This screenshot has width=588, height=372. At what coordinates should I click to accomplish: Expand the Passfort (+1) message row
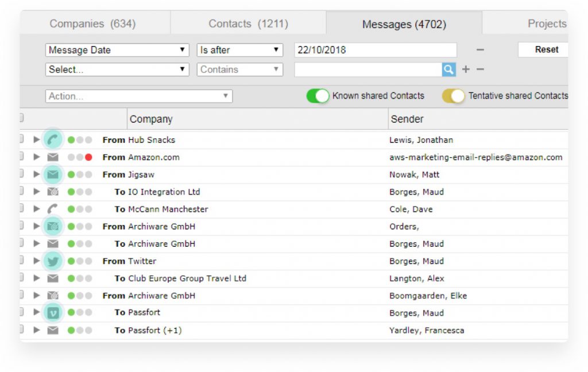pos(36,330)
